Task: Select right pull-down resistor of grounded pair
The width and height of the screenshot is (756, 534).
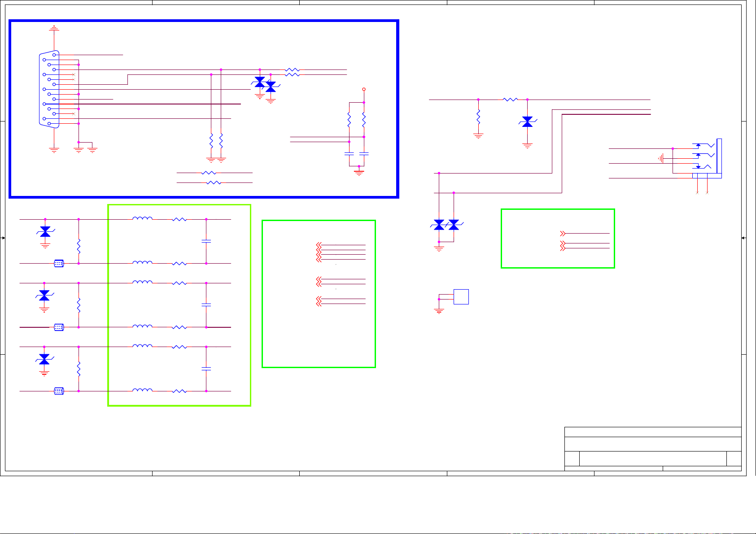Action: 221,141
